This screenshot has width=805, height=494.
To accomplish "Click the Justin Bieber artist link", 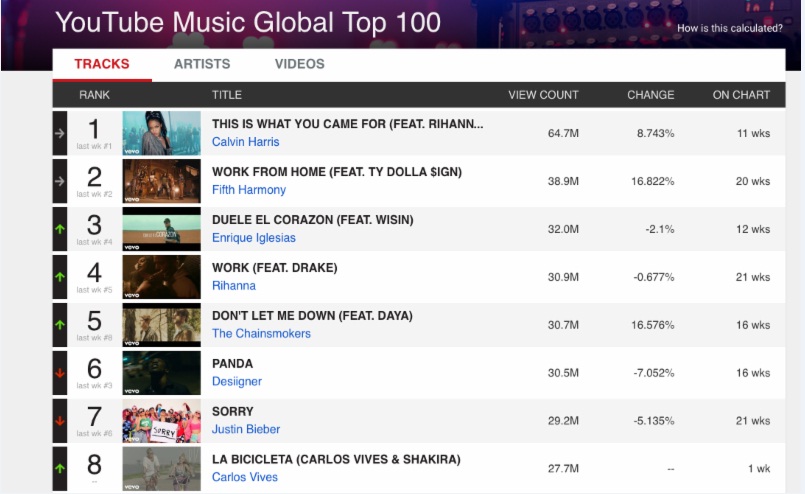I will click(246, 430).
